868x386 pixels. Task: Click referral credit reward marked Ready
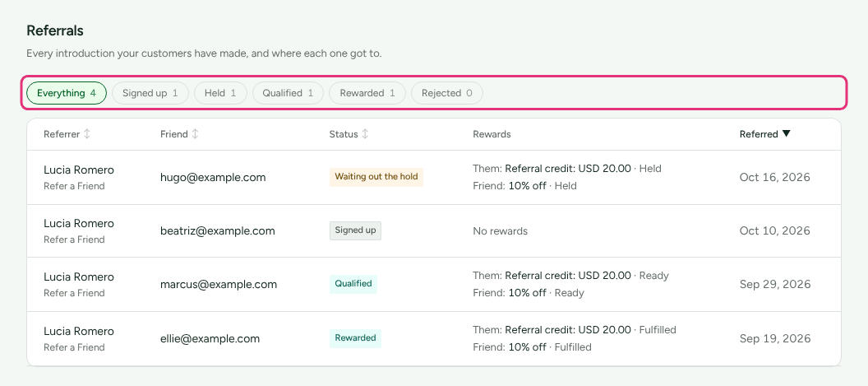[570, 276]
